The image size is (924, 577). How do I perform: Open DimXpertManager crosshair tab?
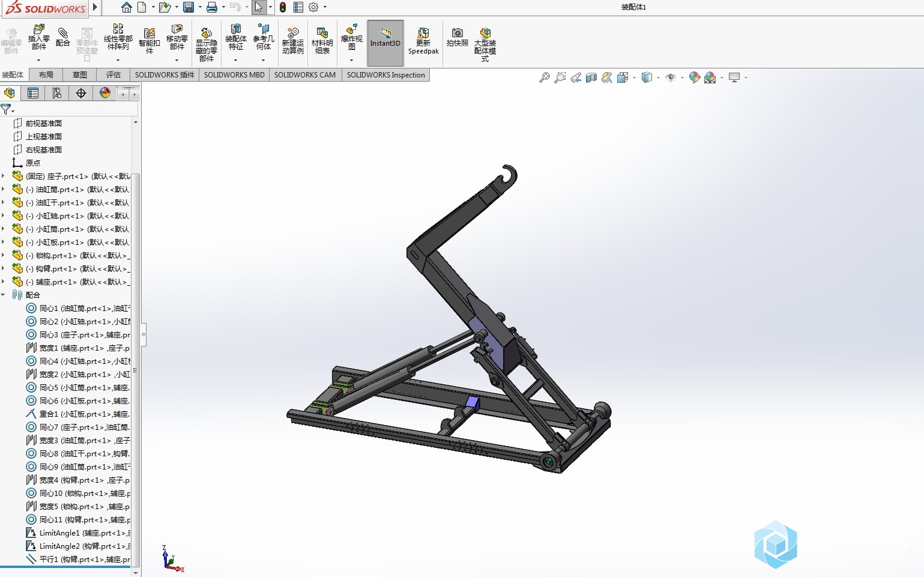tap(81, 93)
